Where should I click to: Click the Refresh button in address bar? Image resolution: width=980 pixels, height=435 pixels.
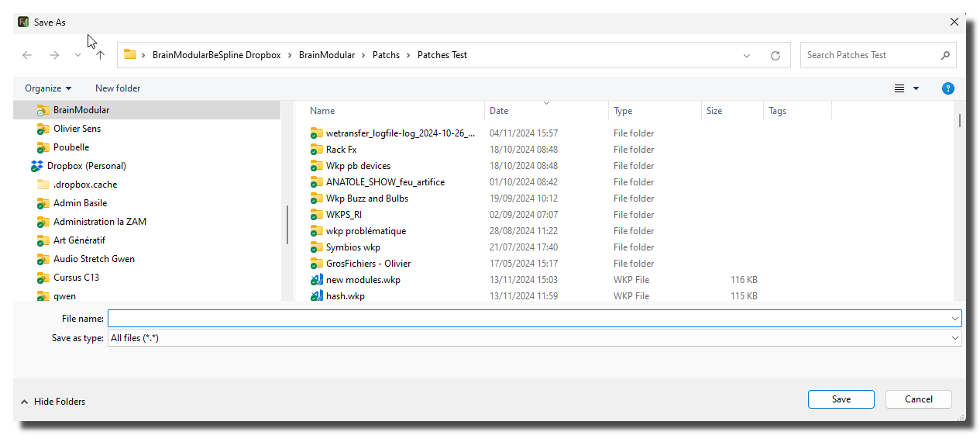click(775, 56)
